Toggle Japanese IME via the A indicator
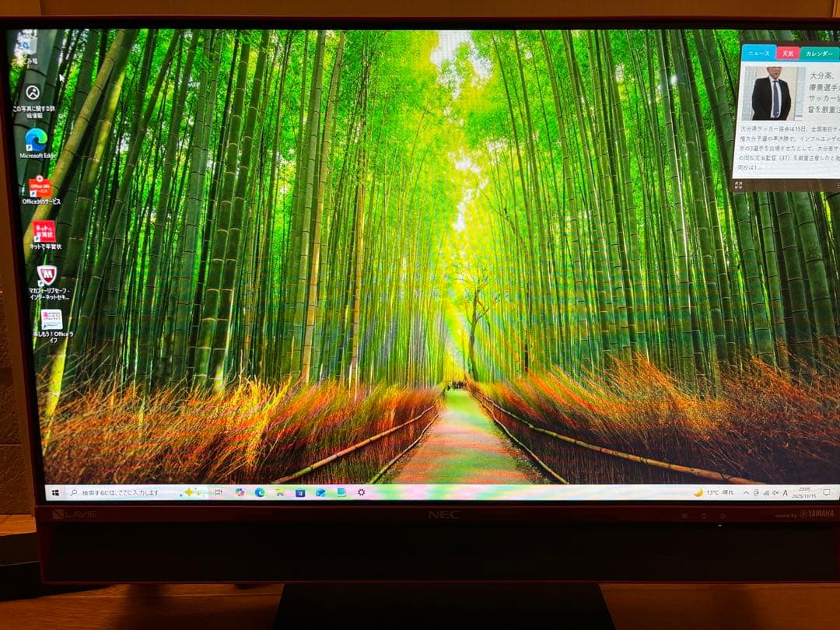 click(785, 493)
